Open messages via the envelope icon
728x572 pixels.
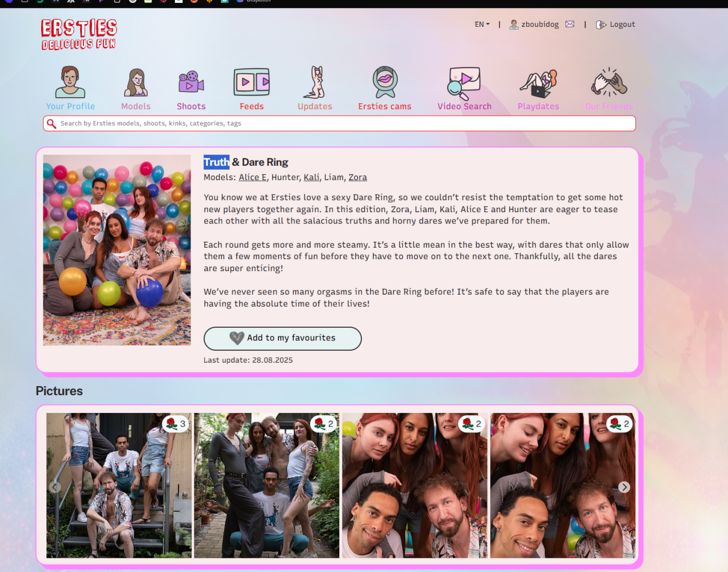[570, 24]
